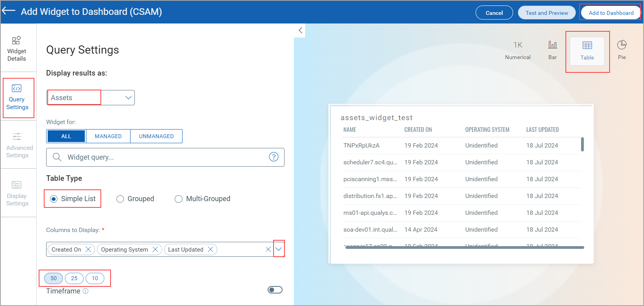Clear all selected columns with the X

point(268,249)
